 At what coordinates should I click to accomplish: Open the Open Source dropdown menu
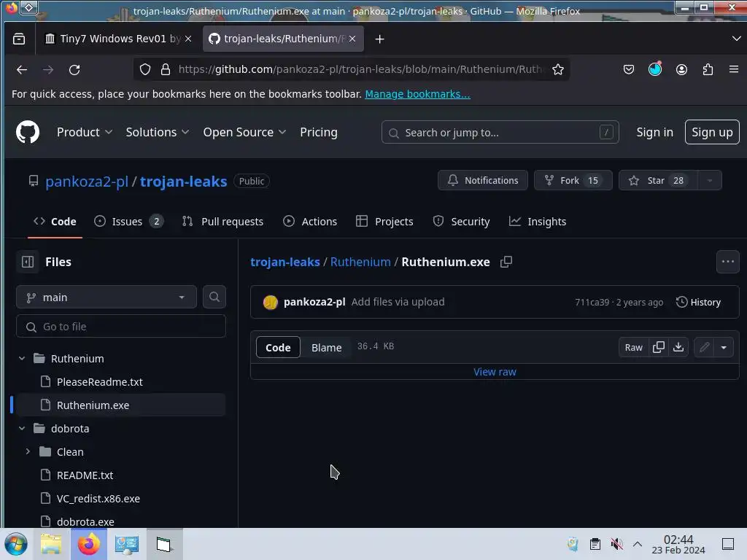tap(244, 132)
